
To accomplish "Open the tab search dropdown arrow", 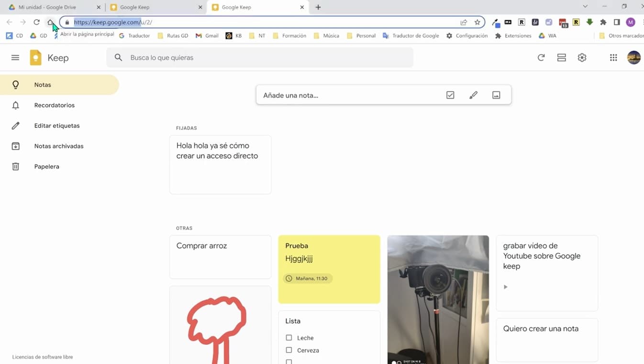I will [x=585, y=7].
